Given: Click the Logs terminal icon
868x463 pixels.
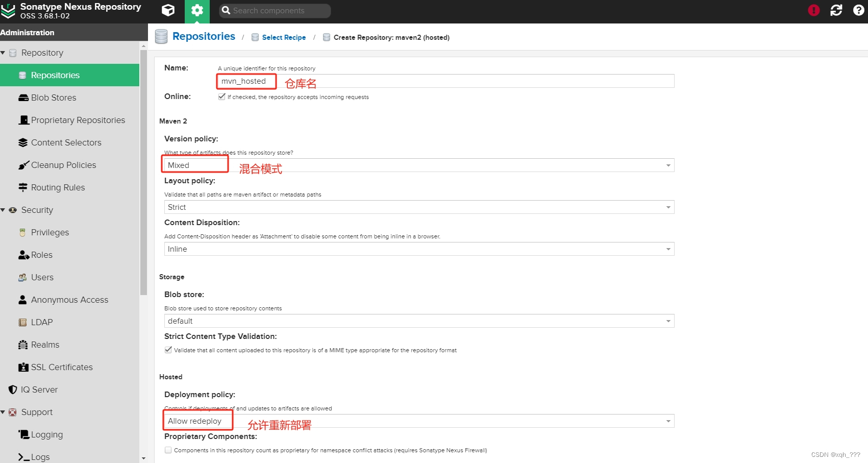Looking at the screenshot, I should [x=24, y=457].
